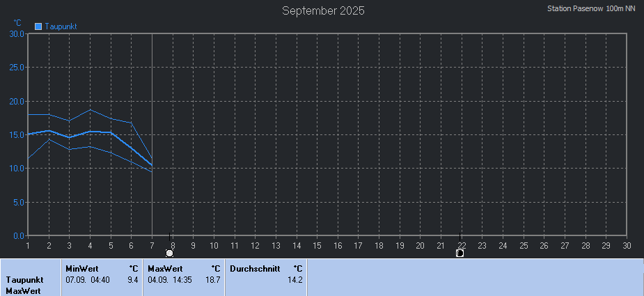Image resolution: width=644 pixels, height=296 pixels.
Task: Click the day 22 label on the x-axis
Action: tap(462, 245)
